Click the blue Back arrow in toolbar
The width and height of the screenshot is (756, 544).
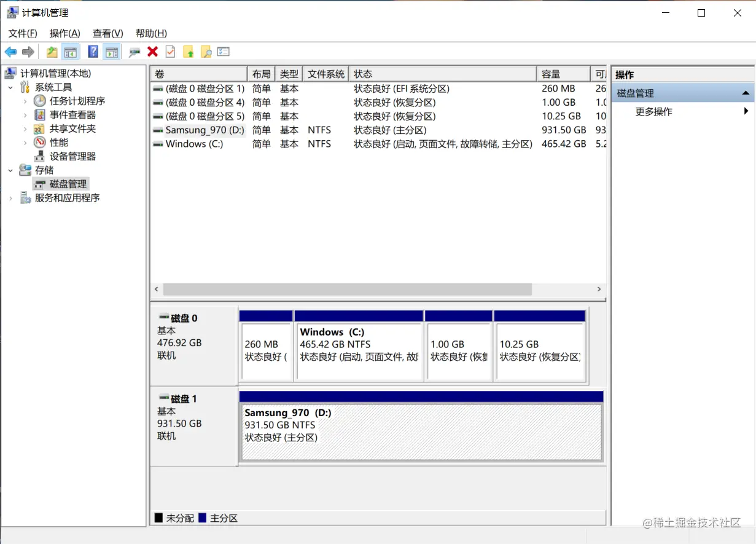pos(10,52)
